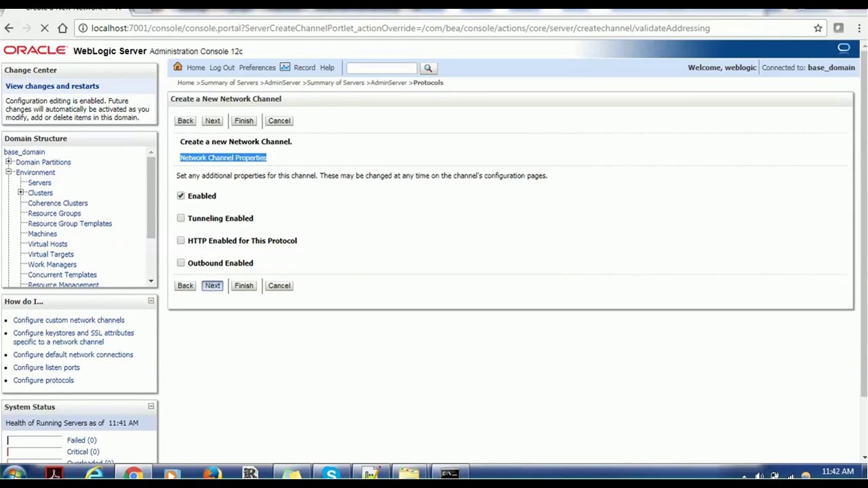The width and height of the screenshot is (868, 488).
Task: Open Preferences in the console toolbar
Action: tap(257, 68)
